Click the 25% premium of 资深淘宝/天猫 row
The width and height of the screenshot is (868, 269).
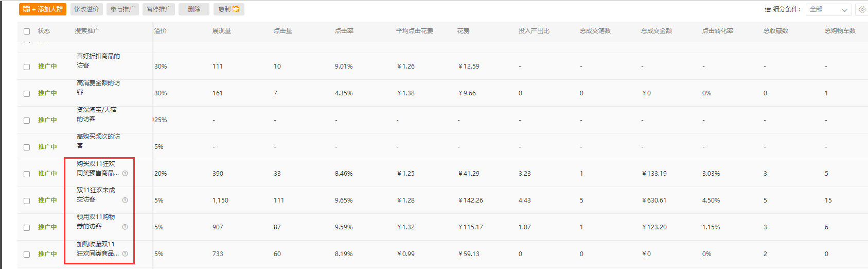pos(161,120)
